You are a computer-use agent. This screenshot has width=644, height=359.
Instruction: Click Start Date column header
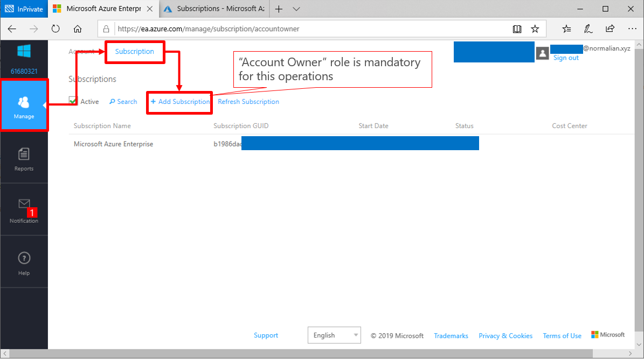point(373,126)
